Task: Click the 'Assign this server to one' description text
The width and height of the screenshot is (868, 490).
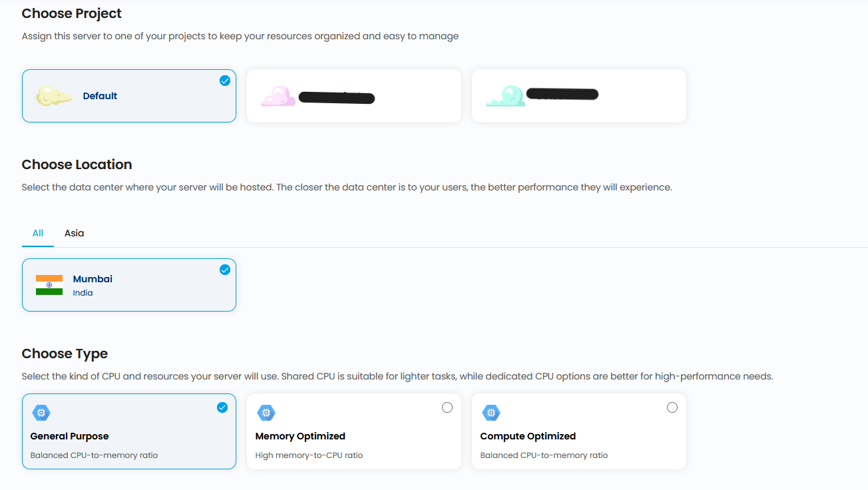Action: point(240,36)
